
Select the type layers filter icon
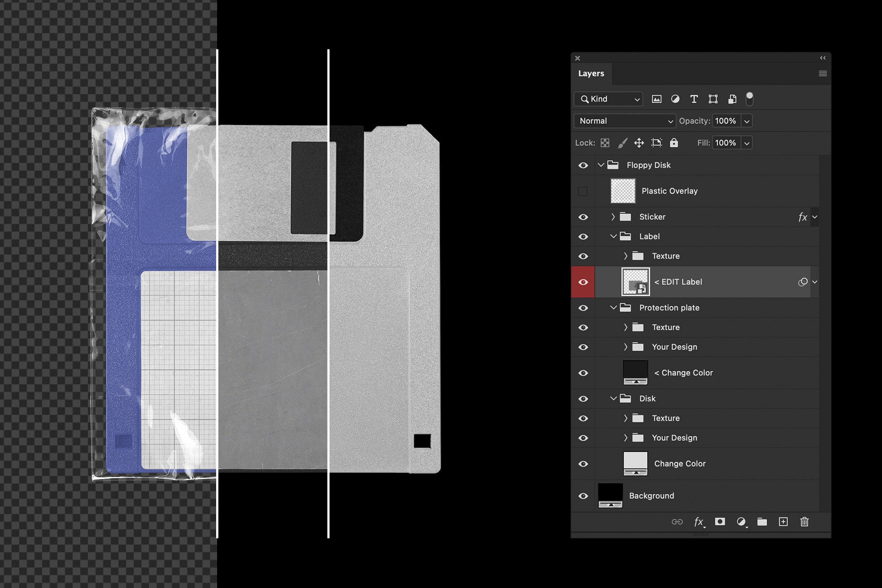tap(694, 99)
